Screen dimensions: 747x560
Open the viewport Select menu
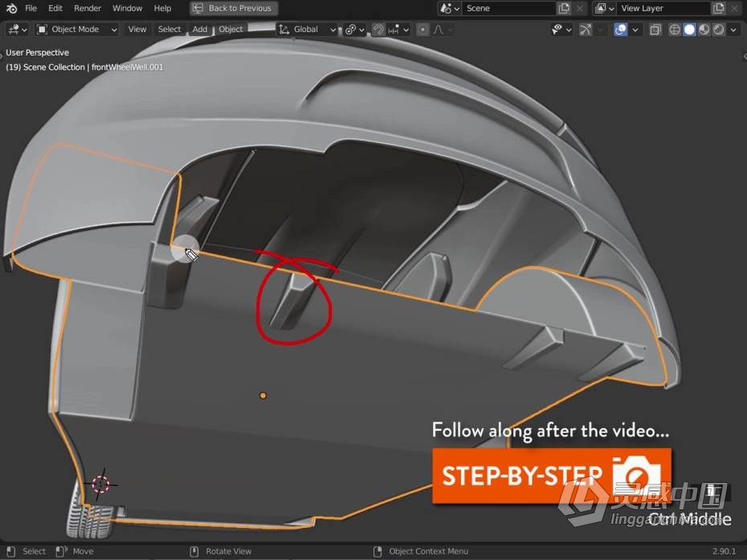[x=169, y=30]
